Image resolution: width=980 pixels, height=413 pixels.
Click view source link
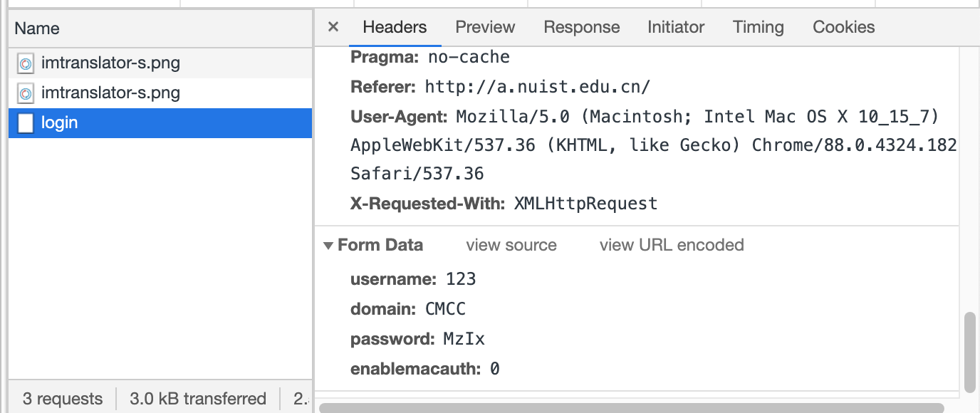(x=511, y=245)
